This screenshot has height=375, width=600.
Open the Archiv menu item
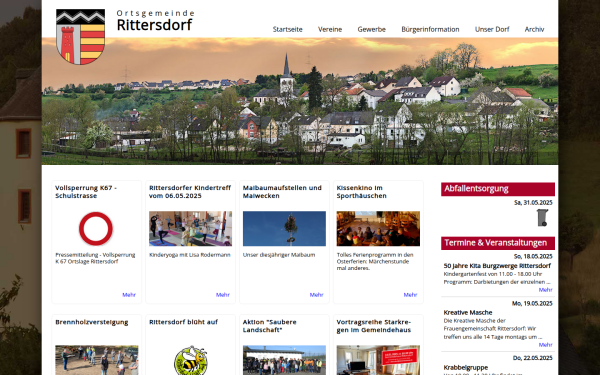pos(534,29)
